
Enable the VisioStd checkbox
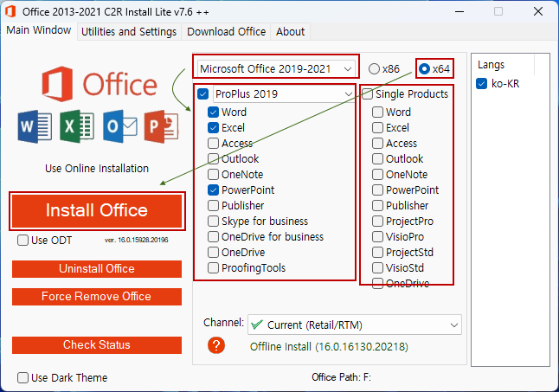[x=377, y=268]
